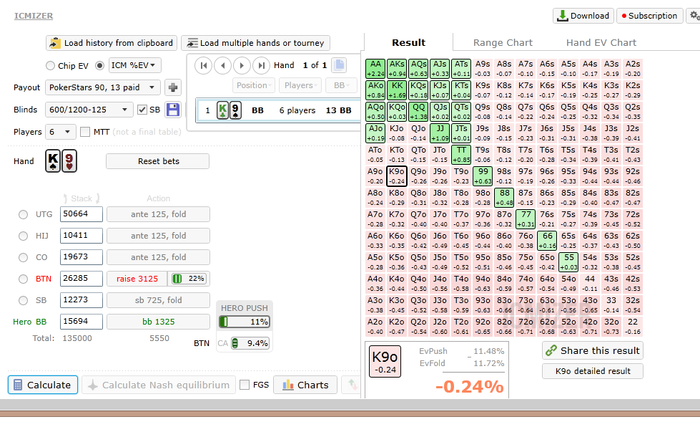This screenshot has height=427, width=700.
Task: Select KK cell in hand grid
Action: click(x=397, y=90)
